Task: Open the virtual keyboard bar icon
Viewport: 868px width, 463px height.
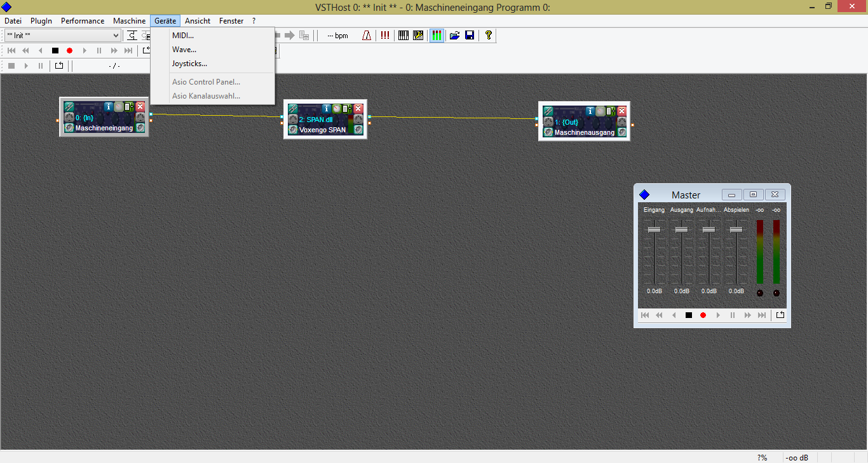Action: tap(403, 36)
